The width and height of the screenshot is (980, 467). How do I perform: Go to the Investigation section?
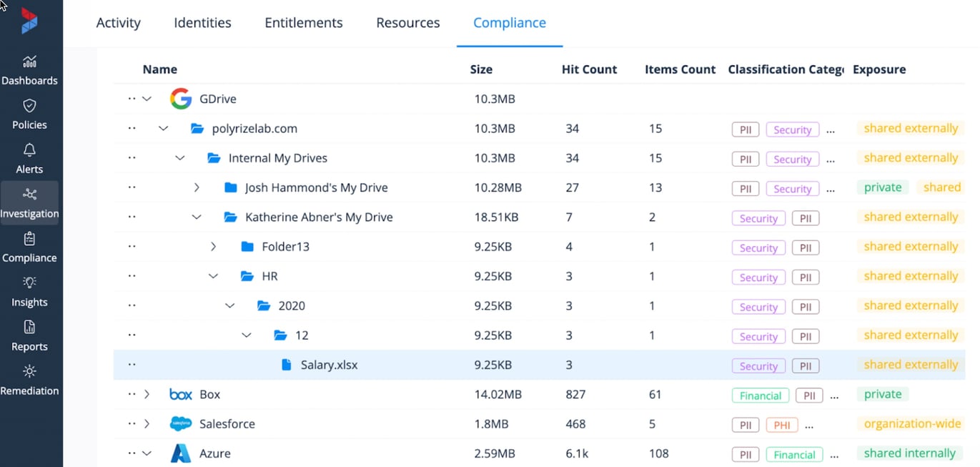(x=29, y=203)
